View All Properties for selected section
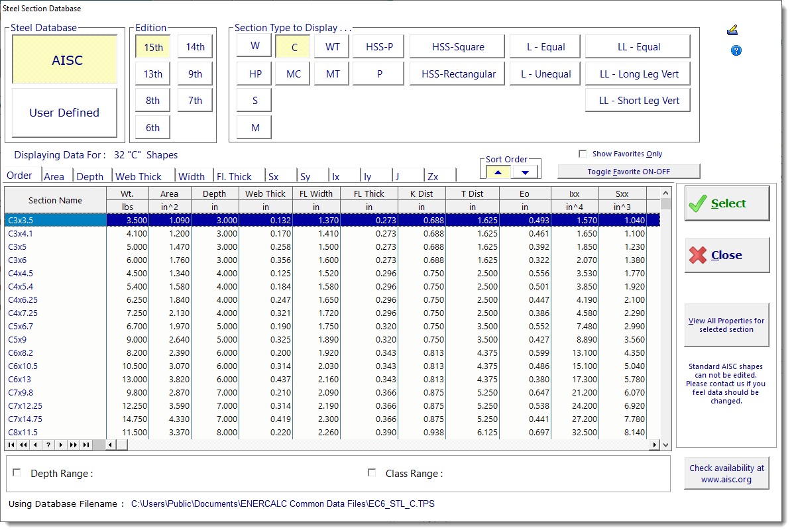This screenshot has width=792, height=532. click(726, 325)
